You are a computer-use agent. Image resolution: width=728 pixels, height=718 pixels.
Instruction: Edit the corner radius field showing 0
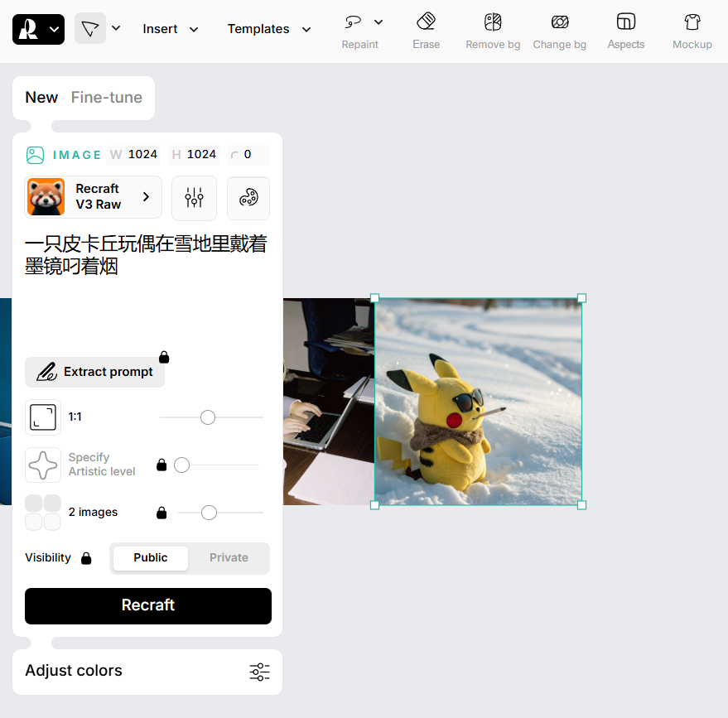coord(248,155)
